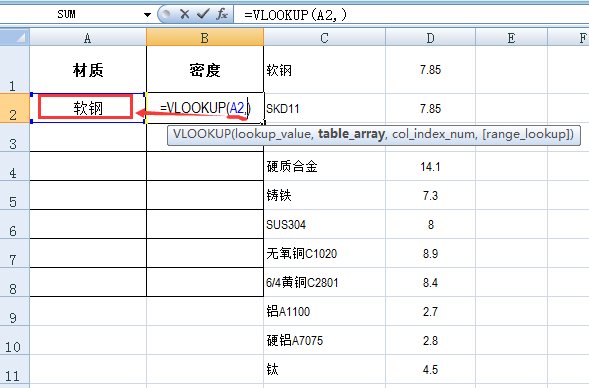Screen dimensions: 589x388
Task: Select column E header
Action: point(511,38)
